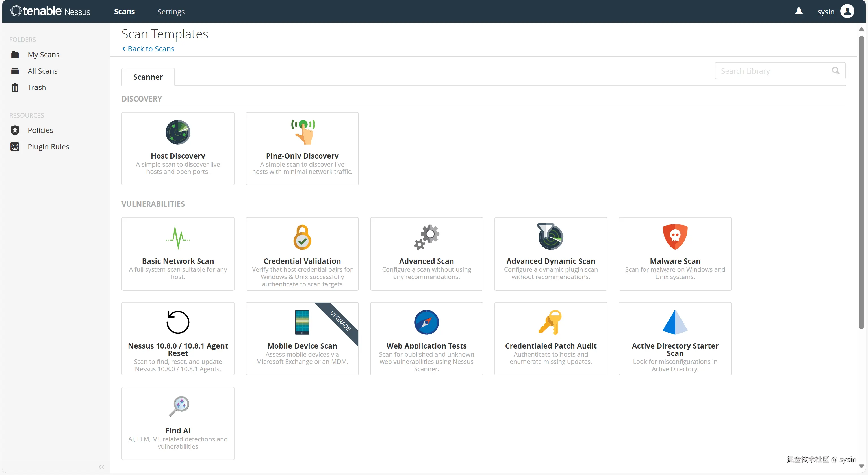The image size is (868, 475).
Task: Open the Plugin Rules resource
Action: 48,147
